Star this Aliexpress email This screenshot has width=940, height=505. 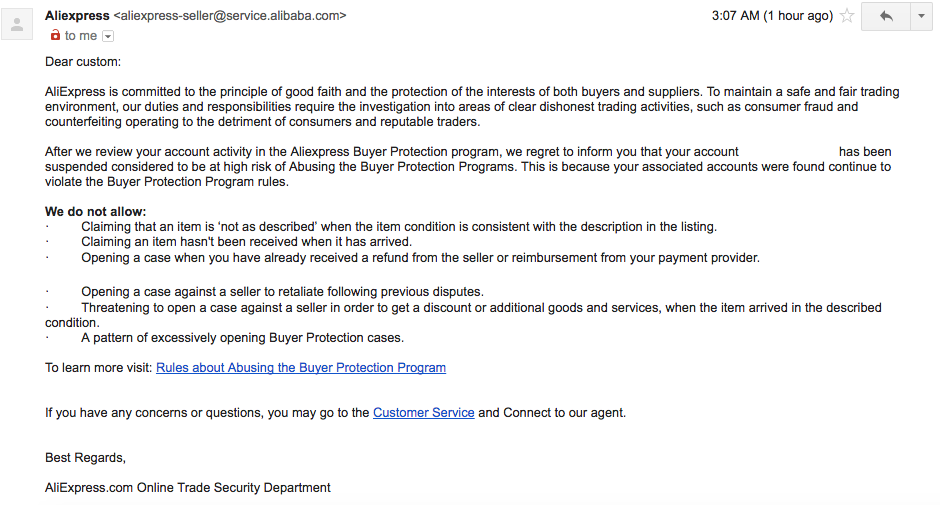point(847,16)
